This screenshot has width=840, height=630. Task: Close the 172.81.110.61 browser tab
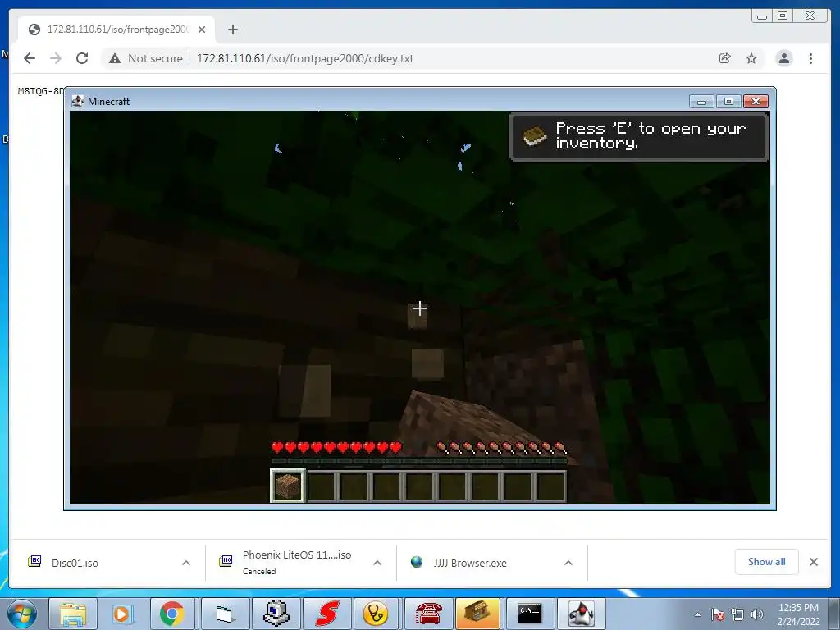[x=202, y=30]
